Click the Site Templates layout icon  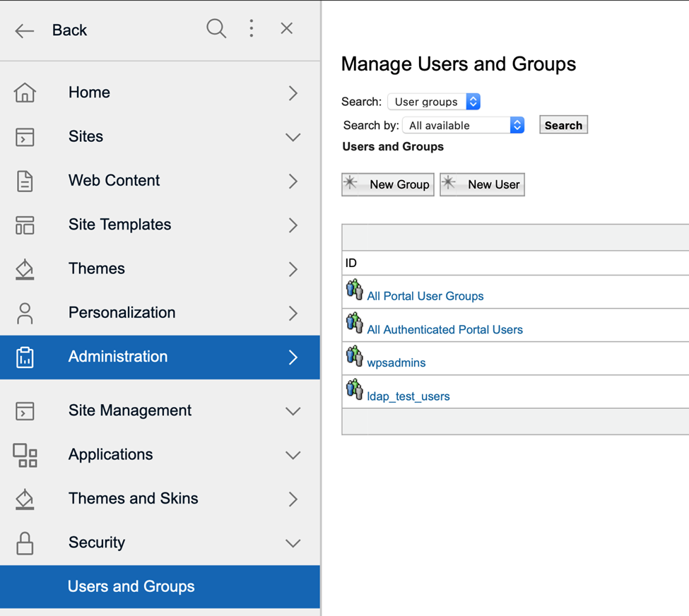click(25, 225)
